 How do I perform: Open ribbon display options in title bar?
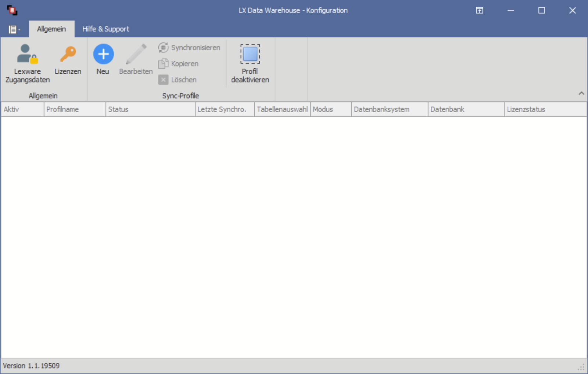[479, 10]
